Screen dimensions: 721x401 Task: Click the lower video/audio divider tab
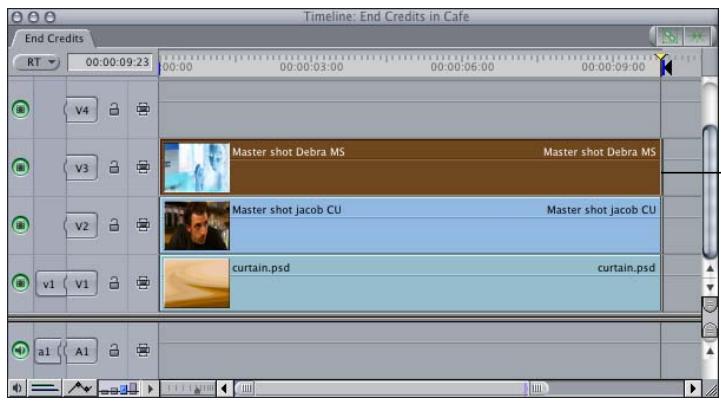[710, 329]
